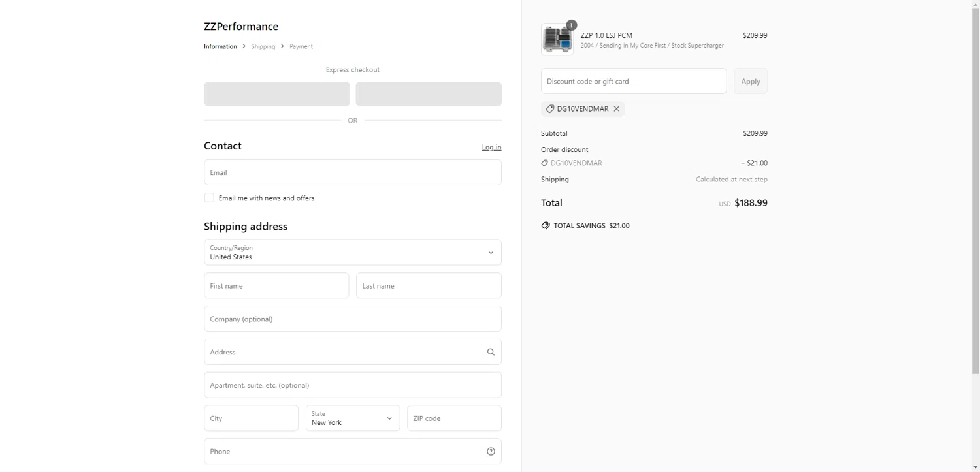Focus the First name field
Screen dimensions: 980x472
(x=276, y=286)
